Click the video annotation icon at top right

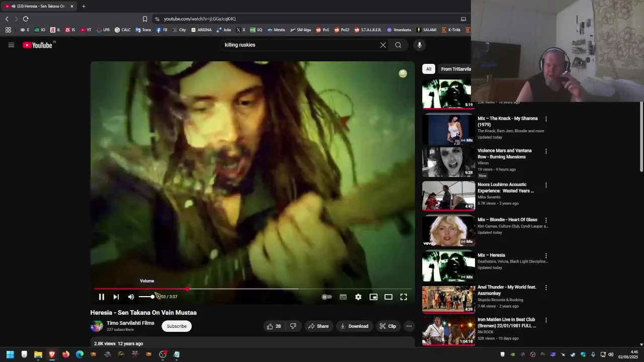coord(403,74)
